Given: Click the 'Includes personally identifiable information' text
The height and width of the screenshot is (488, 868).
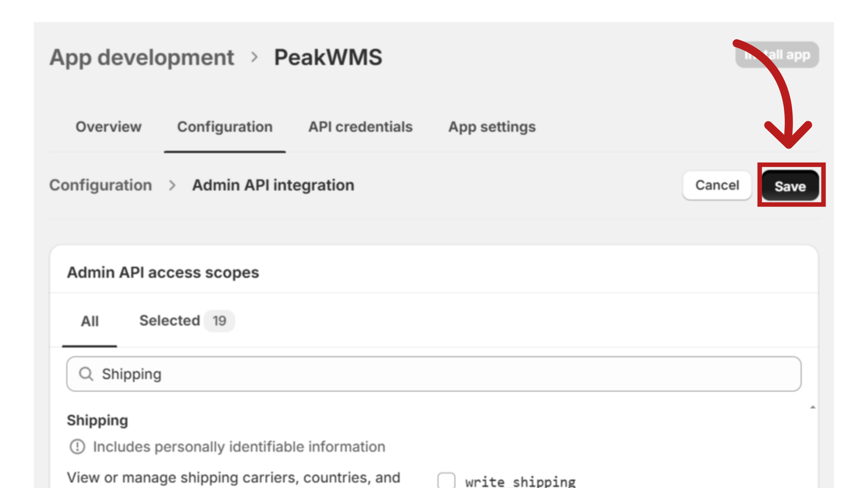Looking at the screenshot, I should click(x=239, y=447).
